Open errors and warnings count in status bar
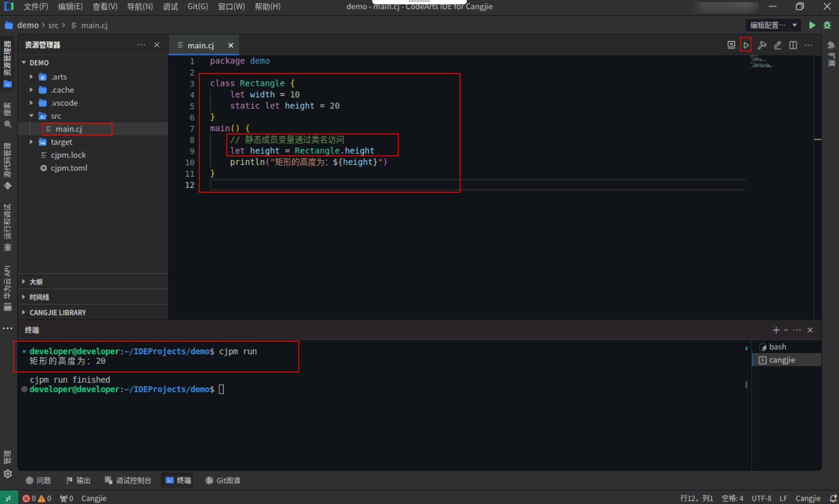The width and height of the screenshot is (839, 504). pos(37,498)
